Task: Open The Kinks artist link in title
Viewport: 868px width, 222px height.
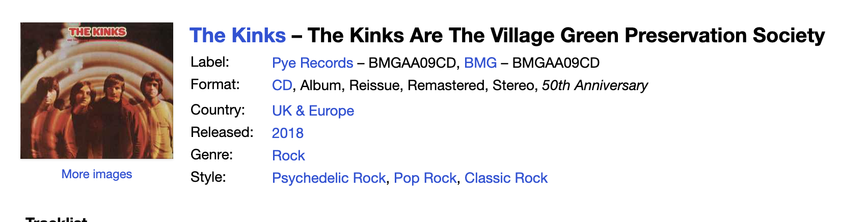Action: pos(237,36)
